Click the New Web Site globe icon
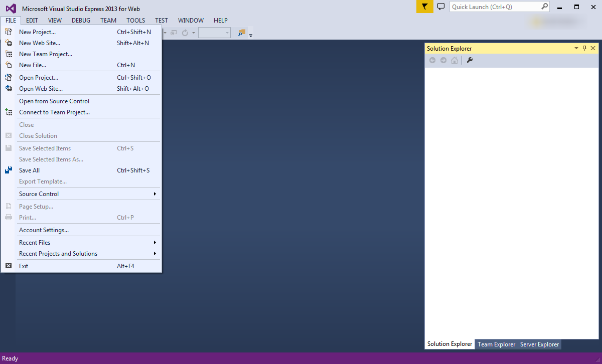Image resolution: width=602 pixels, height=364 pixels. (x=9, y=43)
